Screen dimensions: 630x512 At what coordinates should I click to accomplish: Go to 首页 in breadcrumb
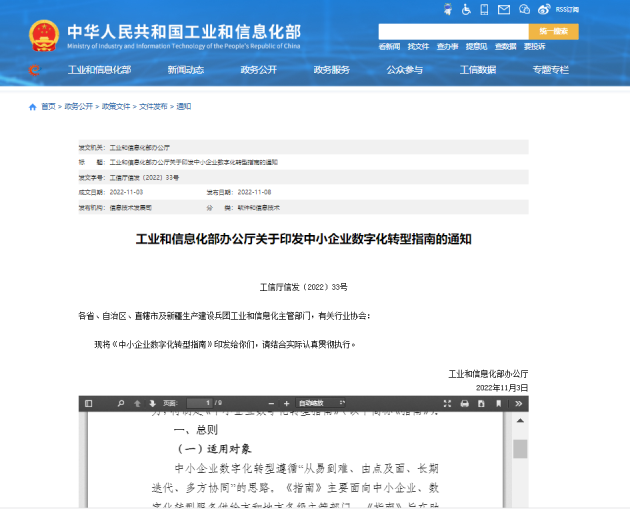[48, 106]
